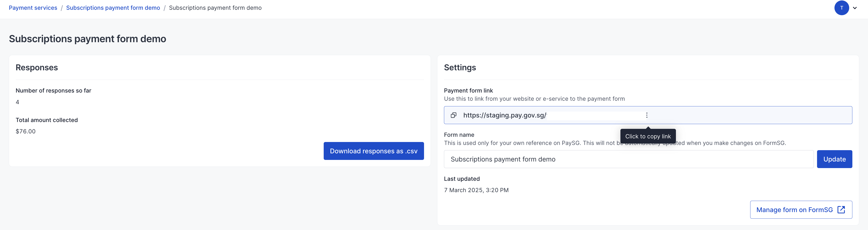Expand the account dropdown chevron
The height and width of the screenshot is (230, 868).
[x=855, y=8]
